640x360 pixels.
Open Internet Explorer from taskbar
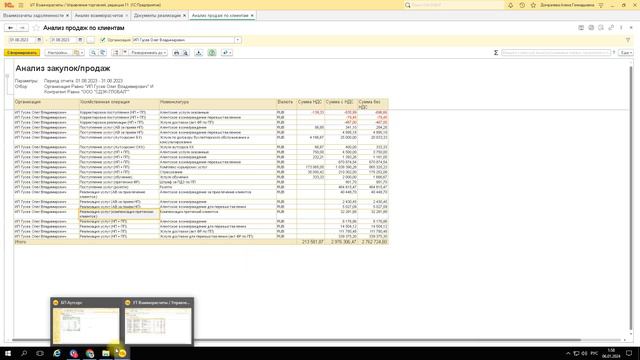coord(57,353)
